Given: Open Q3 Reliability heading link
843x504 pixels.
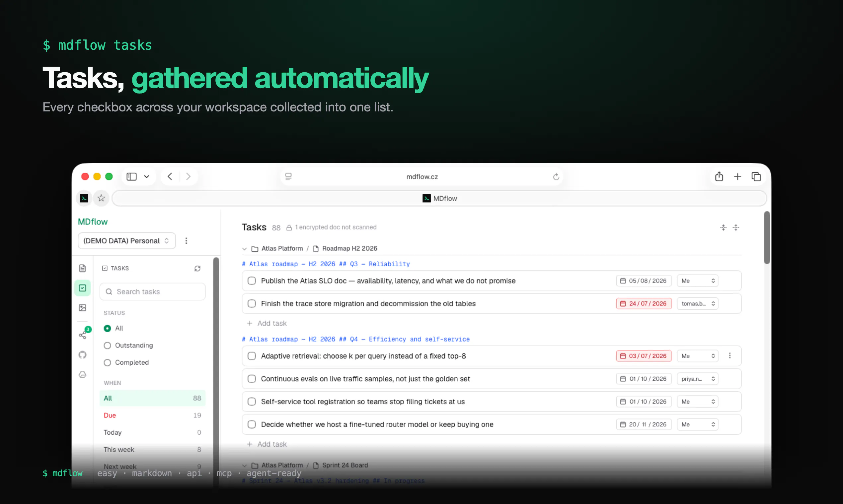Looking at the screenshot, I should 326,264.
